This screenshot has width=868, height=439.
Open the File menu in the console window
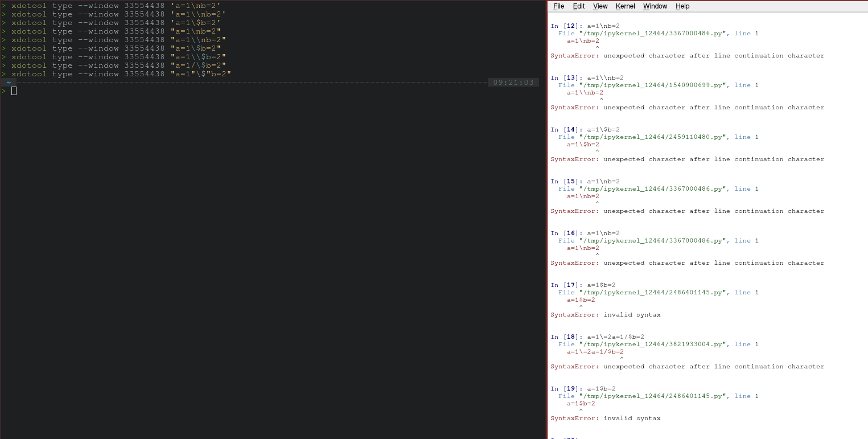click(x=558, y=6)
